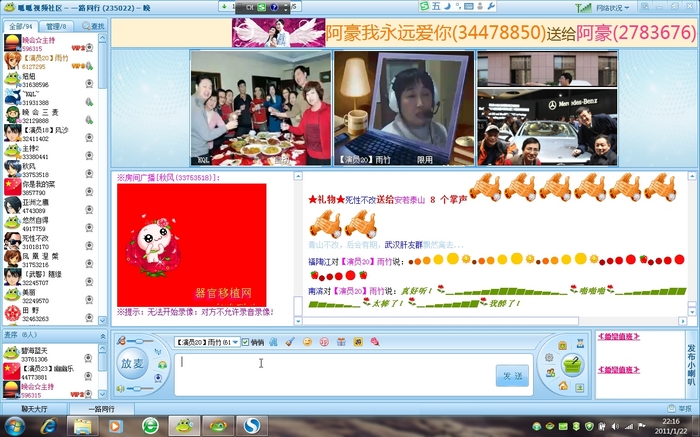Uncheck the 悄悄 whisper checkbox

coord(246,342)
